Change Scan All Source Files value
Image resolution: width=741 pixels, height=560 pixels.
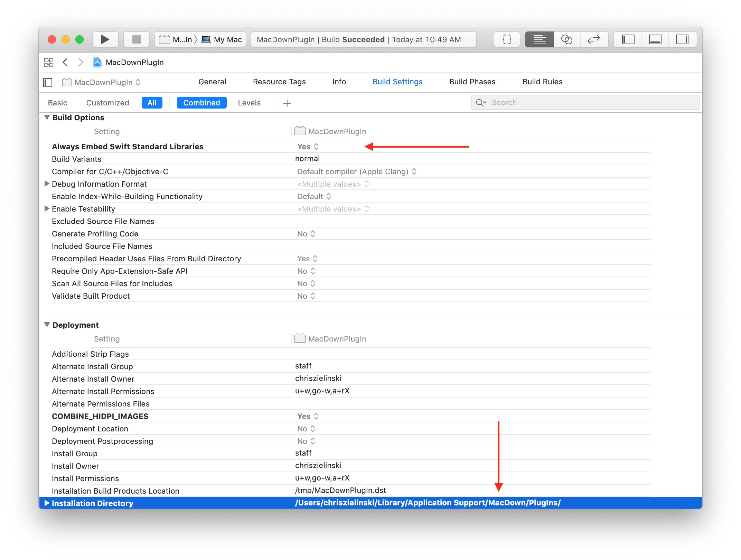[306, 283]
